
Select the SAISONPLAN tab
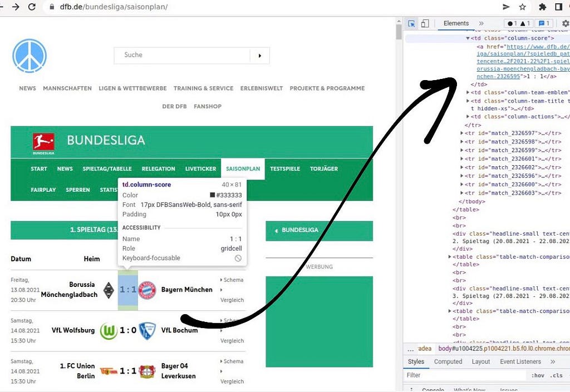pos(243,169)
